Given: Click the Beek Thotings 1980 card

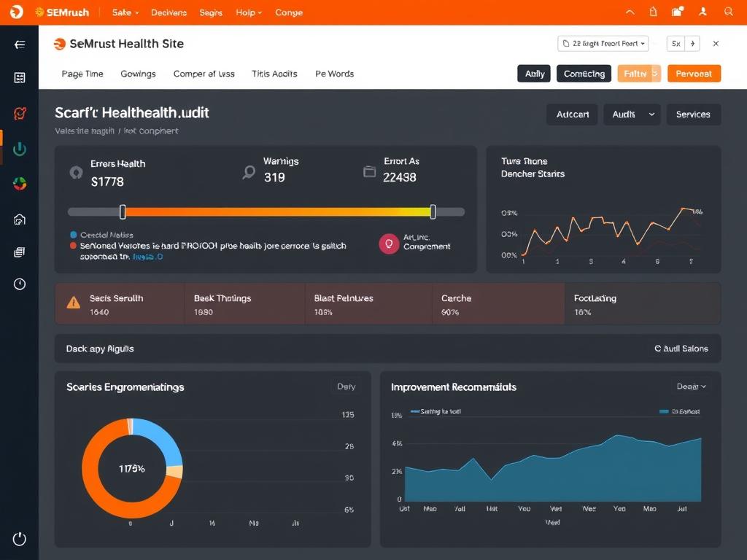Looking at the screenshot, I should (244, 304).
